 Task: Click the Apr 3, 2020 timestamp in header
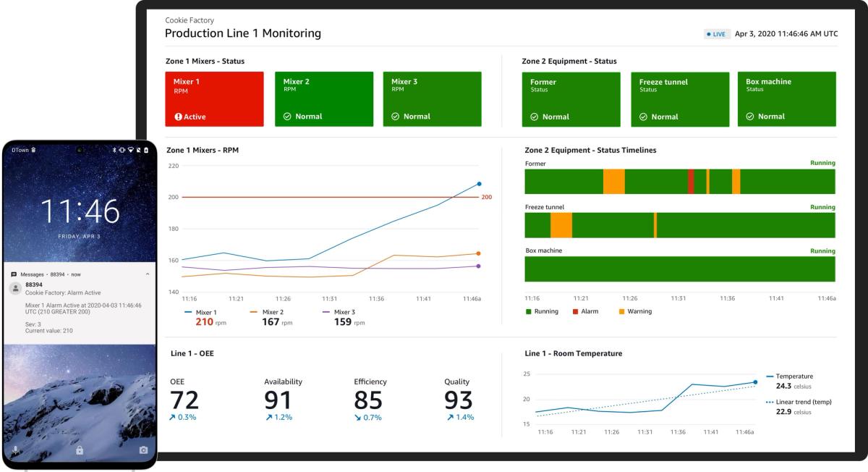coord(786,34)
